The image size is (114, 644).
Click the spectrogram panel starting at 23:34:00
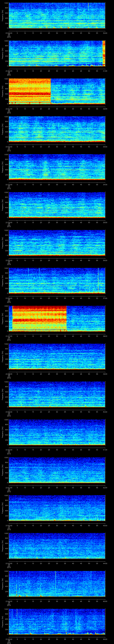point(57,205)
